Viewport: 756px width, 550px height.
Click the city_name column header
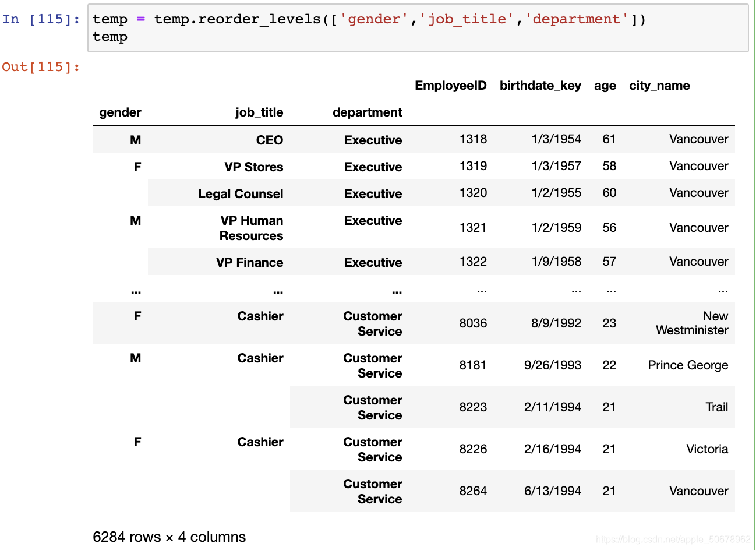pyautogui.click(x=659, y=86)
